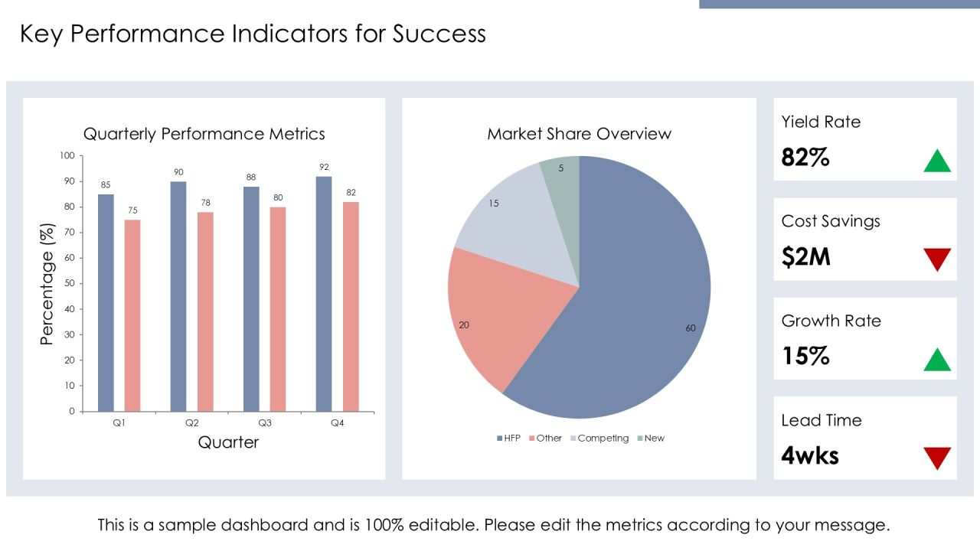Click the green up arrow beside Yield Rate
Screen dimensions: 980x551
click(937, 161)
